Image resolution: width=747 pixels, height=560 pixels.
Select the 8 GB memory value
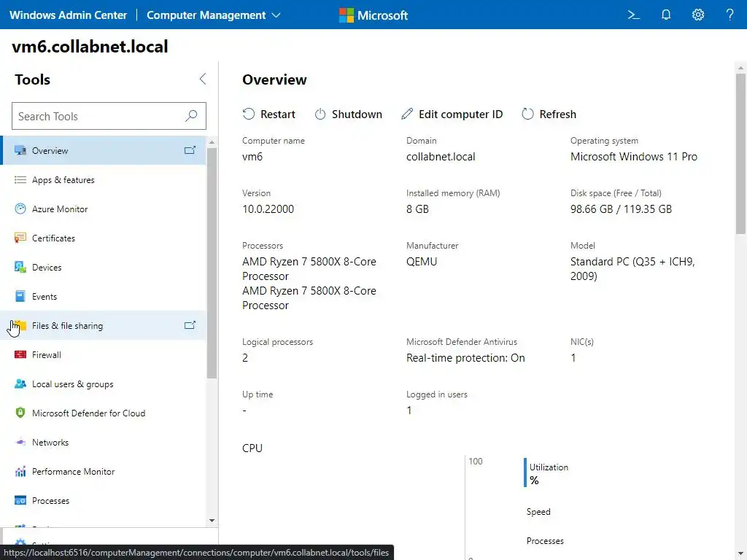417,209
